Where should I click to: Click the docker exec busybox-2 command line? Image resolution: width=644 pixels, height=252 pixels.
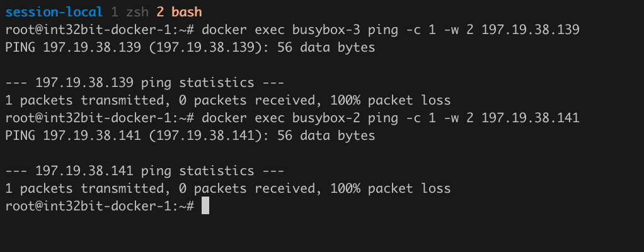click(x=391, y=118)
